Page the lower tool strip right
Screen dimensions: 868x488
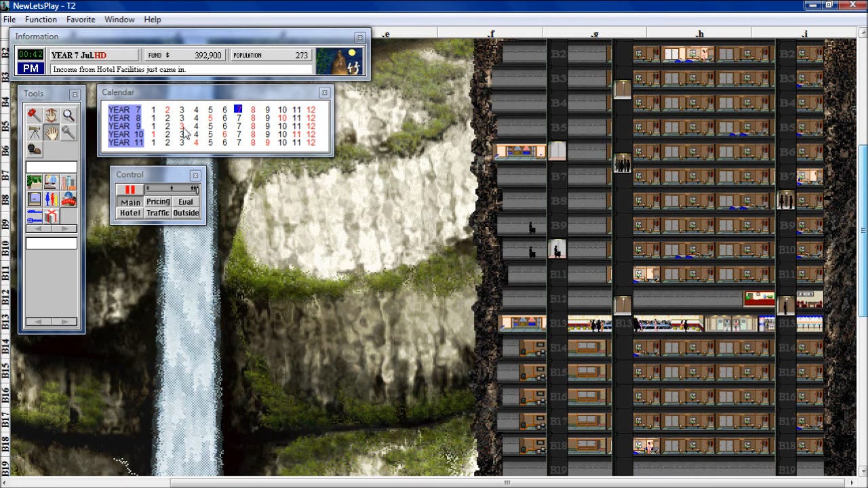coord(64,321)
